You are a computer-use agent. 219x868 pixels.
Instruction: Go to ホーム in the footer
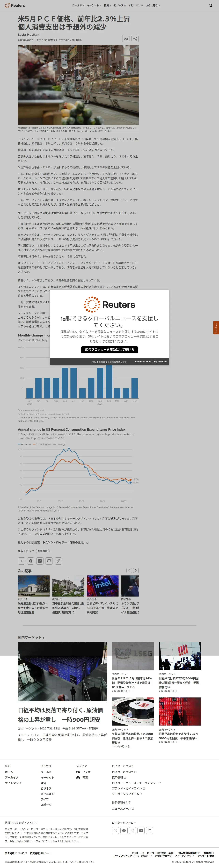(9, 772)
